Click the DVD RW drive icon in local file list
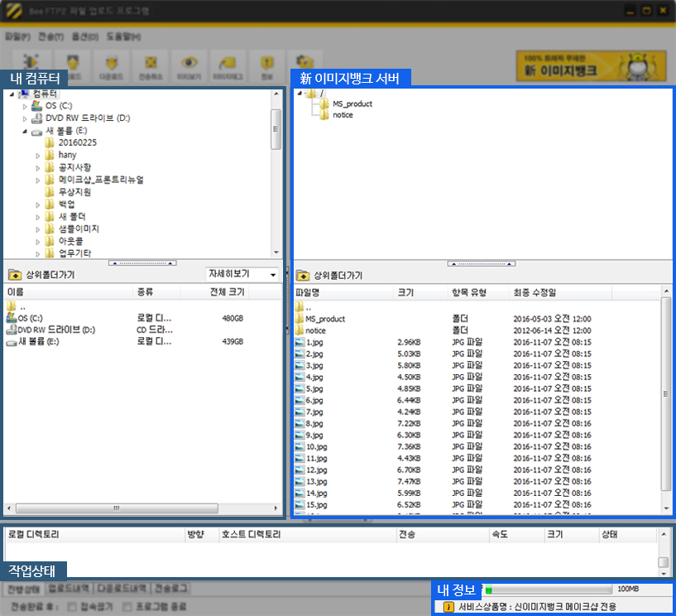The width and height of the screenshot is (676, 616). click(12, 330)
